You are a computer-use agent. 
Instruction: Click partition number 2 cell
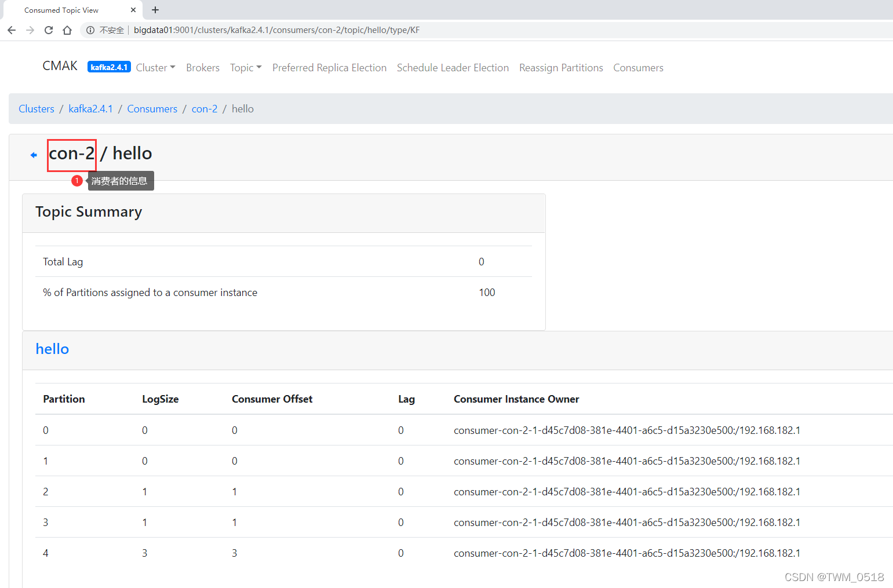click(46, 492)
